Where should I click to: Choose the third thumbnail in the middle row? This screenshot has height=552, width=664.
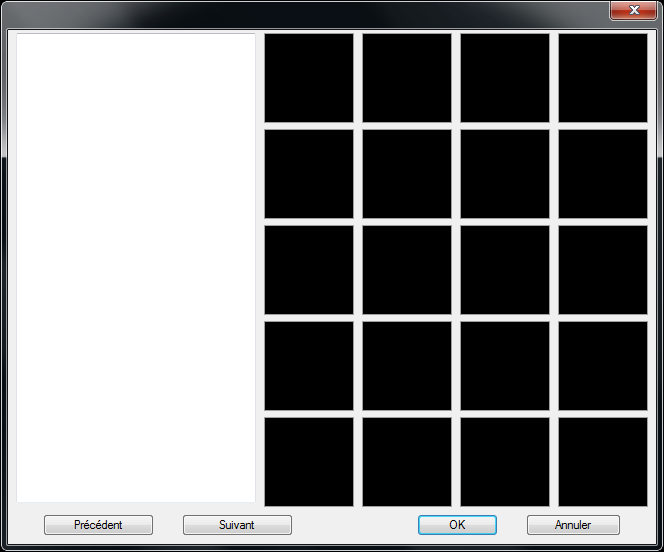coord(505,270)
